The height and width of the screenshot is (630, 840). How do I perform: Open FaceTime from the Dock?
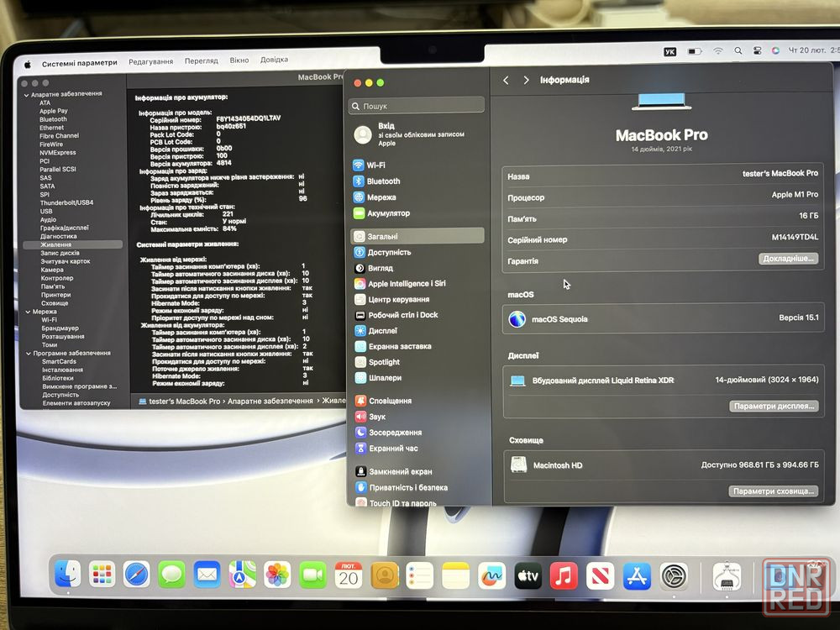(x=312, y=575)
